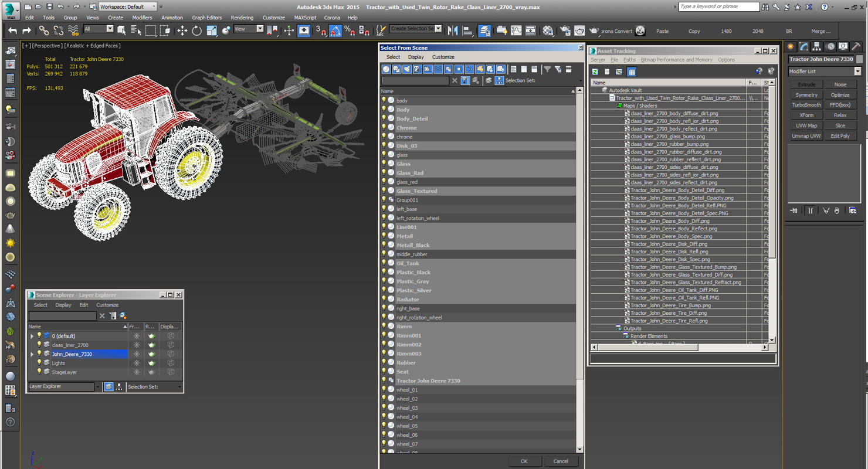
Task: Toggle the Display Geometry filter in Select From Scene
Action: coord(386,69)
